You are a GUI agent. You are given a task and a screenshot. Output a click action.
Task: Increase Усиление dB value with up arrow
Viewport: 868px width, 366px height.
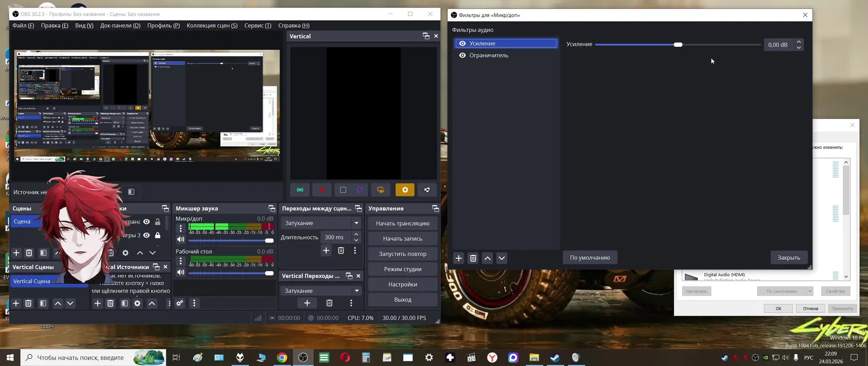(x=799, y=42)
